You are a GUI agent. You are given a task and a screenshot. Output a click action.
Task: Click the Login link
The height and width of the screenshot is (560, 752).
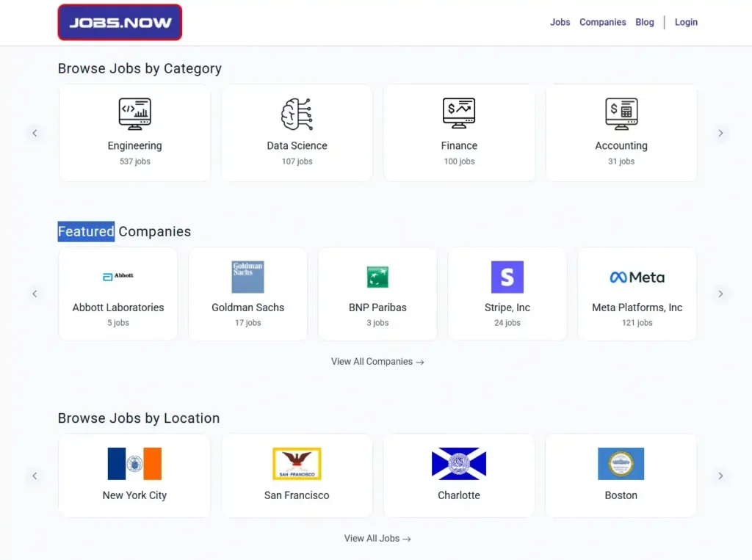[x=686, y=22]
